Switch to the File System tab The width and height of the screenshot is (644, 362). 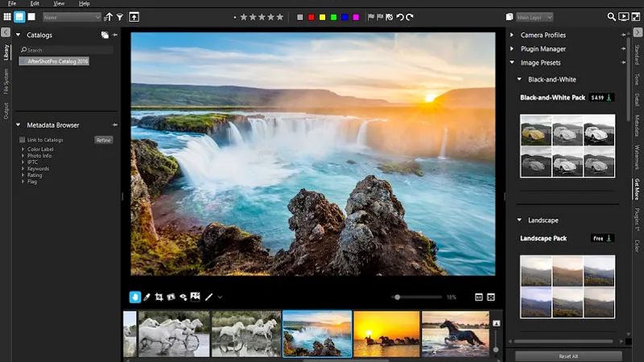(6, 81)
